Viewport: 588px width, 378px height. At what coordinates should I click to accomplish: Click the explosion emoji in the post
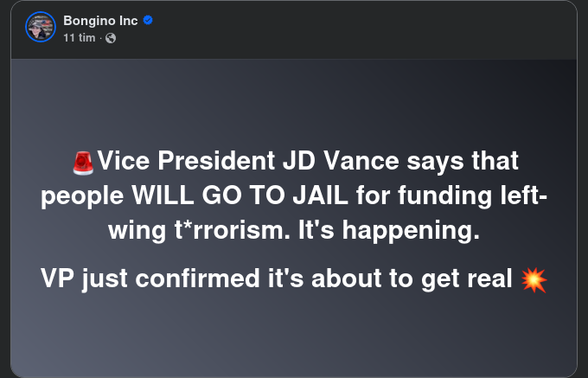click(534, 279)
